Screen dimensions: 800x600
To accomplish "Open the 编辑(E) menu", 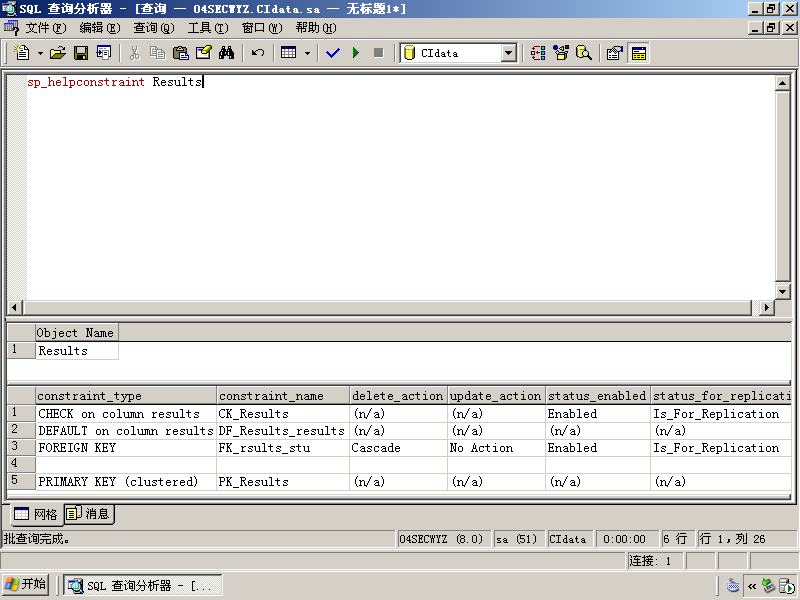I will click(100, 28).
